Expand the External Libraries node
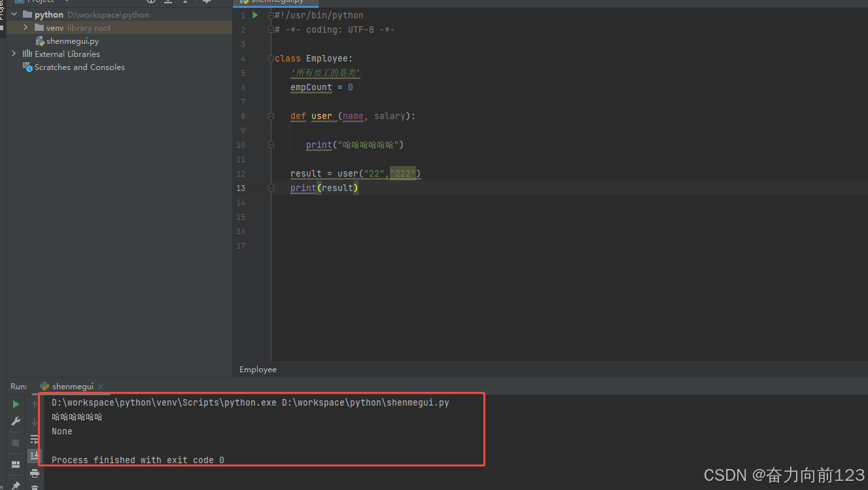This screenshot has height=490, width=868. tap(14, 54)
